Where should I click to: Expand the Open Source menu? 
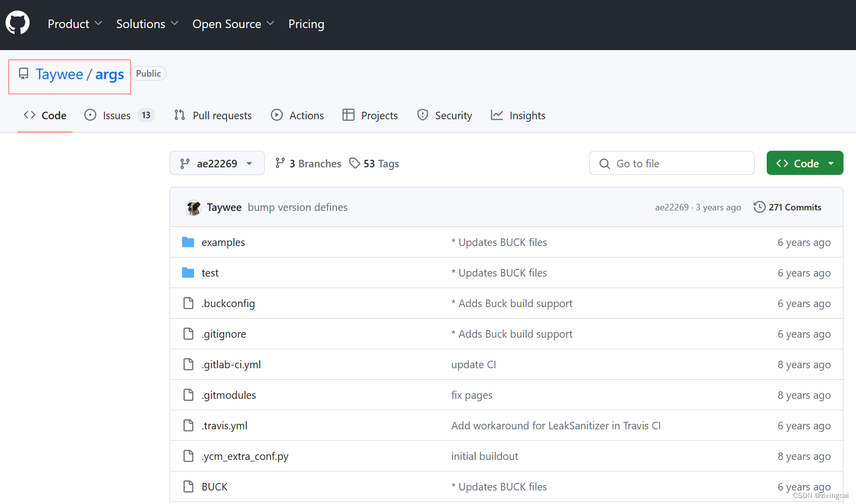233,24
